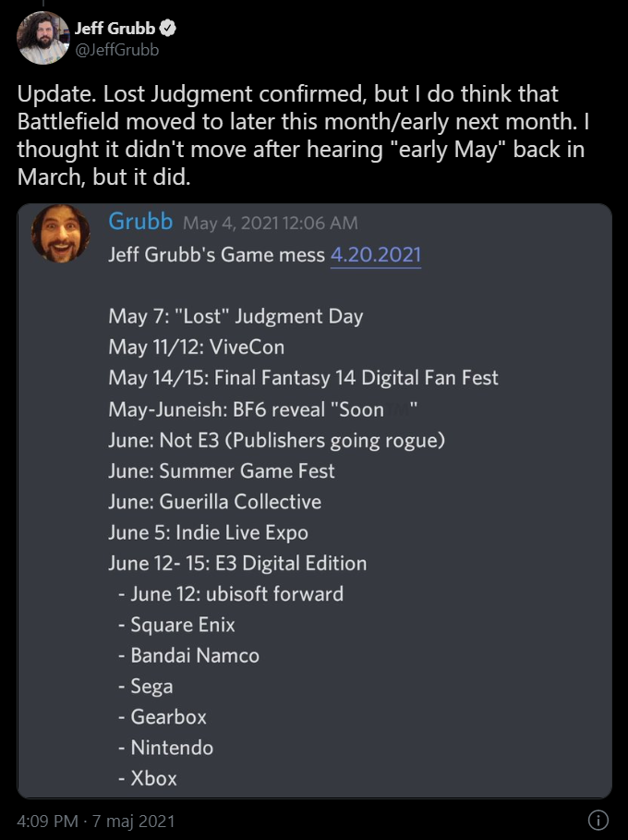The image size is (628, 840).
Task: Click the Nintendo list entry
Action: tap(171, 748)
